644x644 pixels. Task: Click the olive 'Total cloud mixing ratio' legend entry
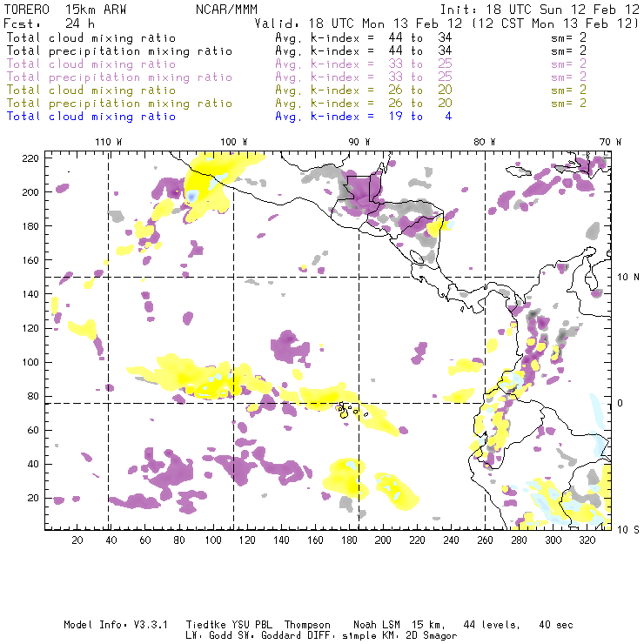[91, 90]
